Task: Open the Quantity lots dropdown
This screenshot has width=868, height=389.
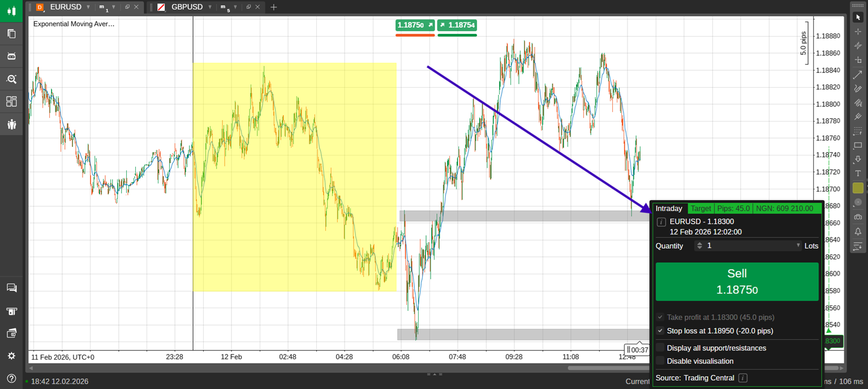Action: [x=798, y=245]
